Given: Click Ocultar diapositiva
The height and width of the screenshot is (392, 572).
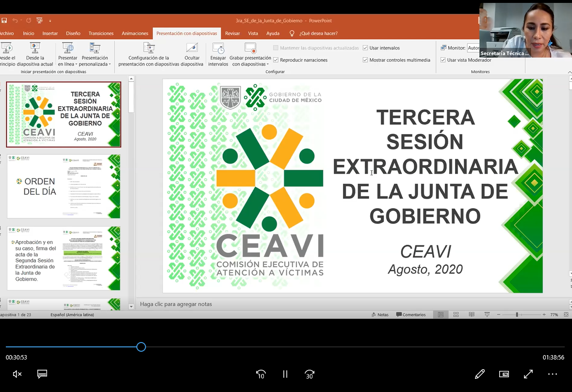Looking at the screenshot, I should (x=192, y=54).
